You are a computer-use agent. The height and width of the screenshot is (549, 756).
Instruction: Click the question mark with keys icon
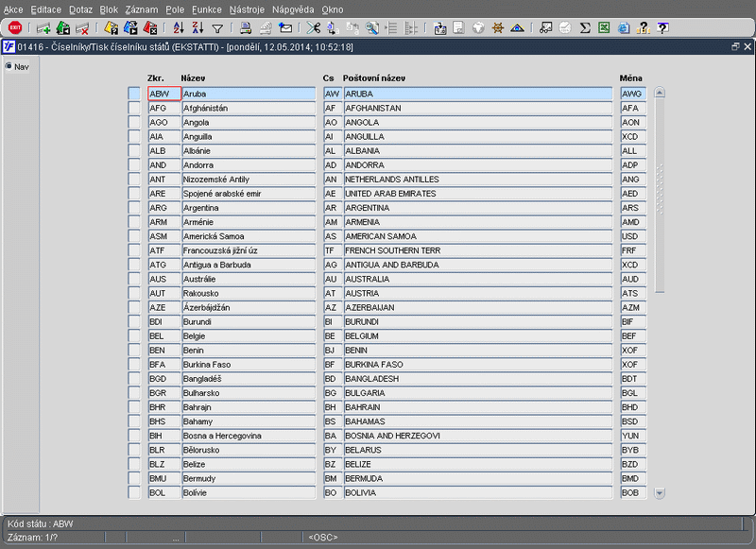(644, 28)
